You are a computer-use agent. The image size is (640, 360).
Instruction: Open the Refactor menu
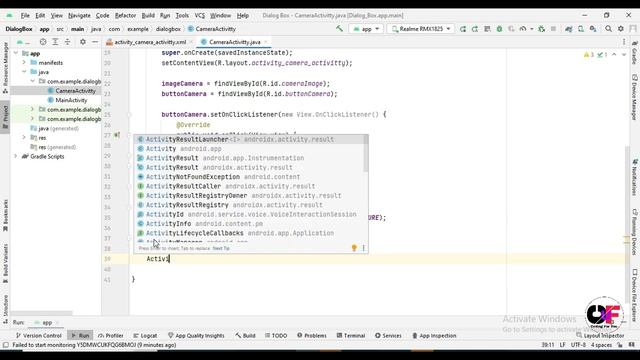[125, 16]
